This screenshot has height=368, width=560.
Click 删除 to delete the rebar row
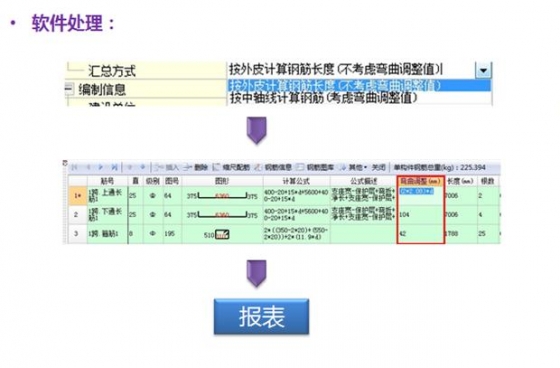coord(196,167)
